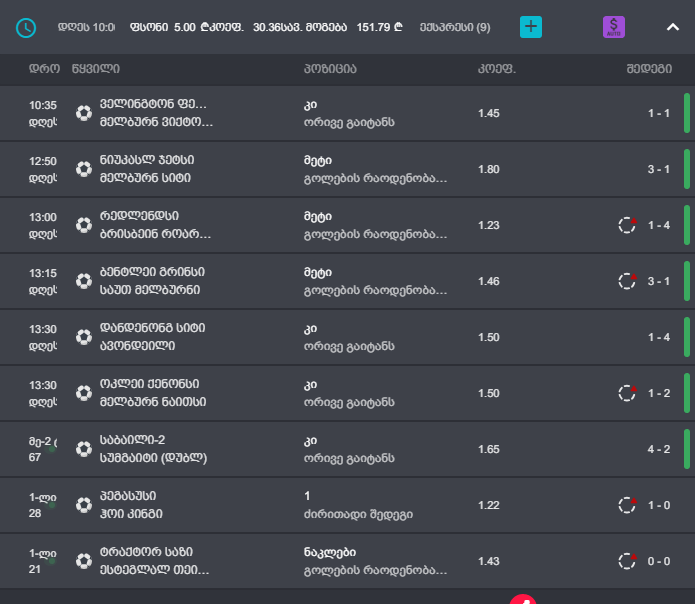Click soccer ball icon in ოკლეი ქენონსი row

(84, 393)
